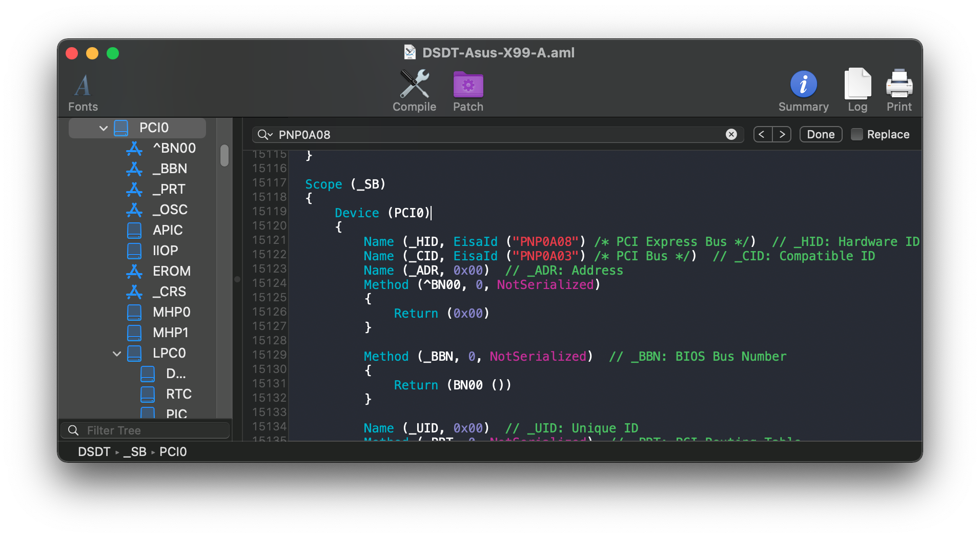Expand the search scope chevron
980x538 pixels.
[270, 135]
